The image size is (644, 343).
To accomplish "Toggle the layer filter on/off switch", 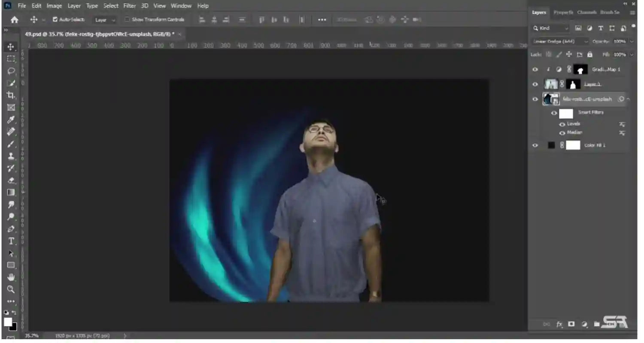I will (x=634, y=27).
